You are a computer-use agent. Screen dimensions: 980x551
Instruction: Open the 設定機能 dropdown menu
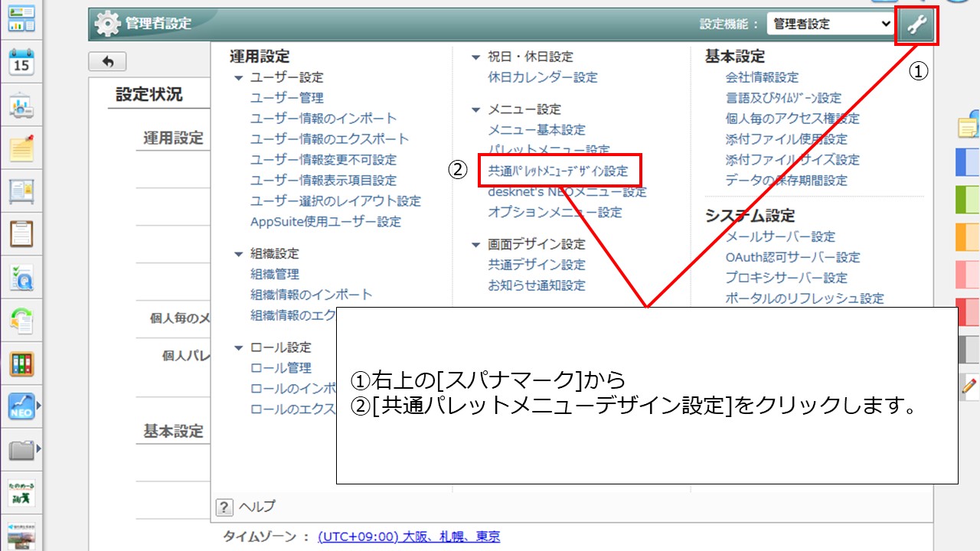coord(831,24)
